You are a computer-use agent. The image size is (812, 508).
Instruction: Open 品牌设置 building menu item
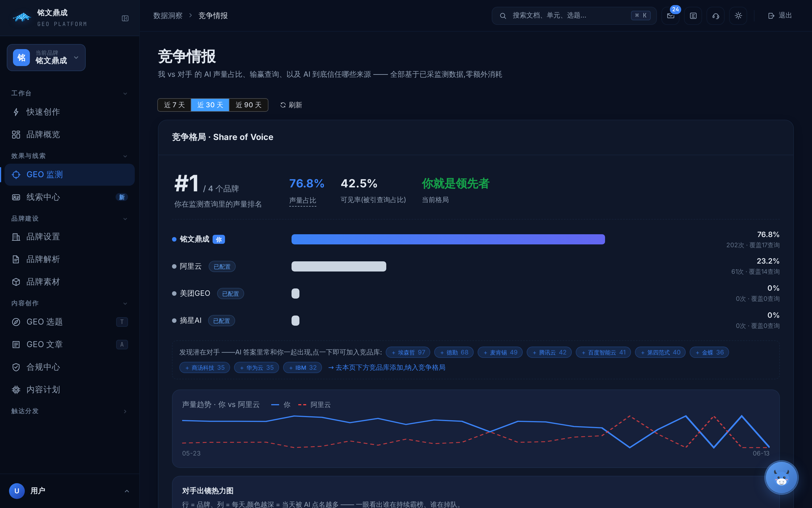click(x=69, y=237)
